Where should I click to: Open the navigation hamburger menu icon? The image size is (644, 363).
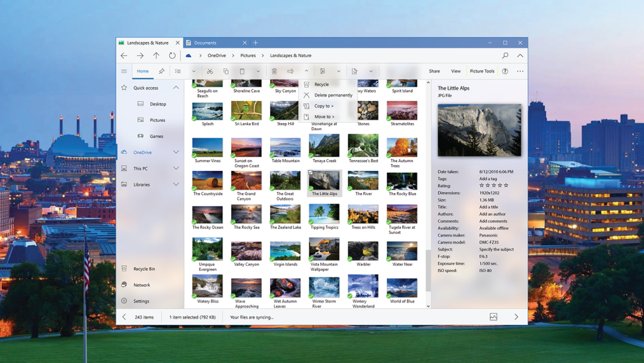pos(123,71)
